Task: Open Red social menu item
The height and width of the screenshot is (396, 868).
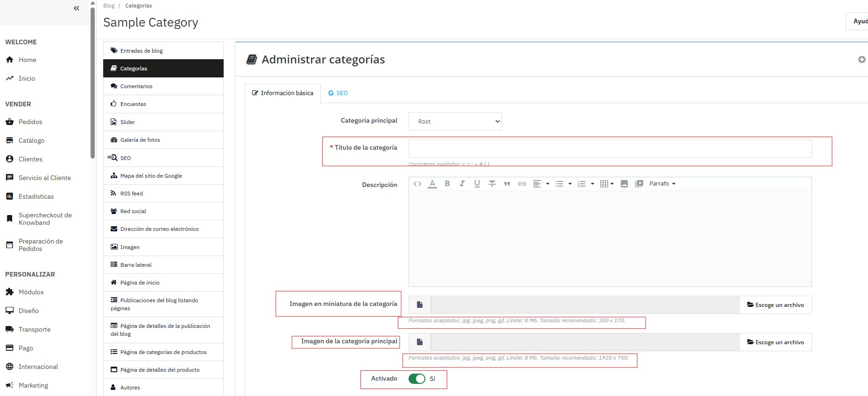Action: coord(163,211)
